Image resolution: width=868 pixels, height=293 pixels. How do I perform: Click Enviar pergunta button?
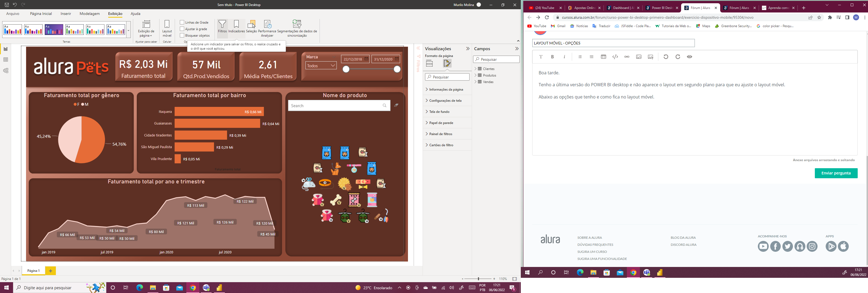click(836, 173)
